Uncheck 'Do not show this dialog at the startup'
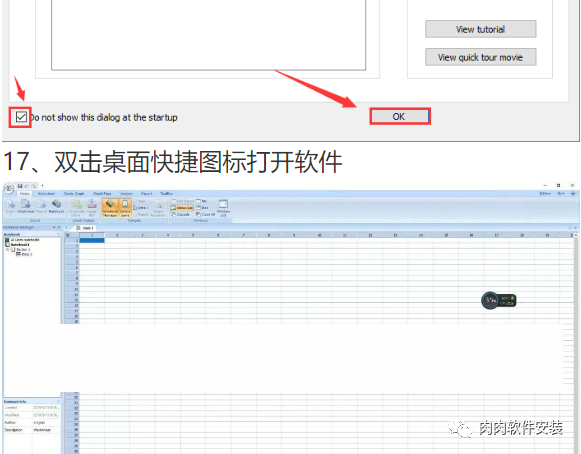Viewport: 581px width, 454px height. tap(21, 117)
